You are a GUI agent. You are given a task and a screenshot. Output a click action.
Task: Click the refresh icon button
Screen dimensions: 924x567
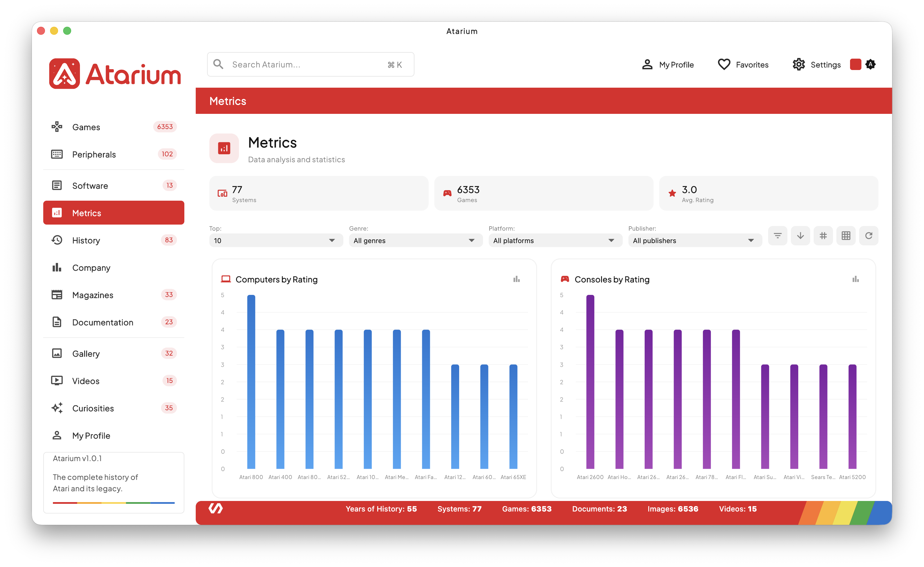869,236
